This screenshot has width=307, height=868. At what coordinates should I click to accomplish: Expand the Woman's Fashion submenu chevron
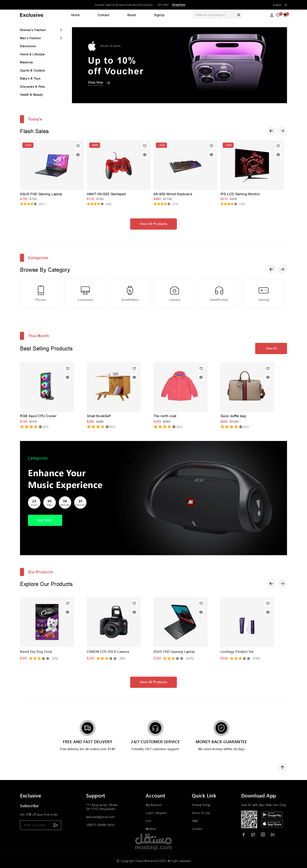[x=61, y=30]
